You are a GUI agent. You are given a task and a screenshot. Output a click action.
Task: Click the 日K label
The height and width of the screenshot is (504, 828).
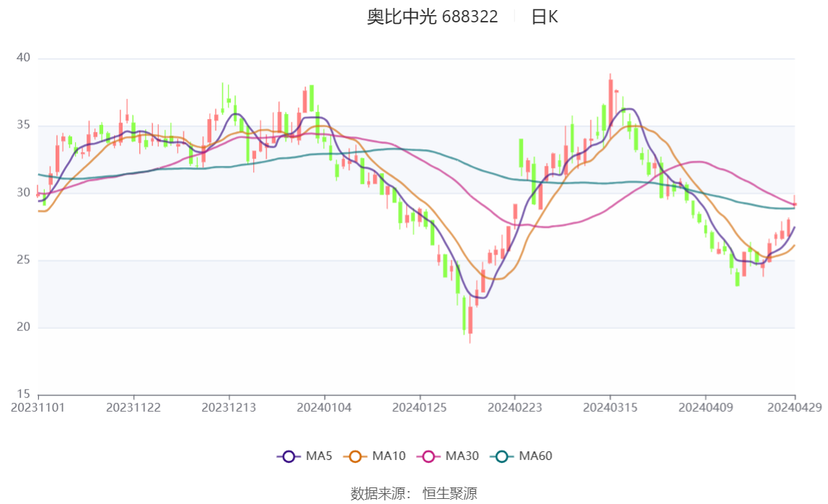point(545,17)
